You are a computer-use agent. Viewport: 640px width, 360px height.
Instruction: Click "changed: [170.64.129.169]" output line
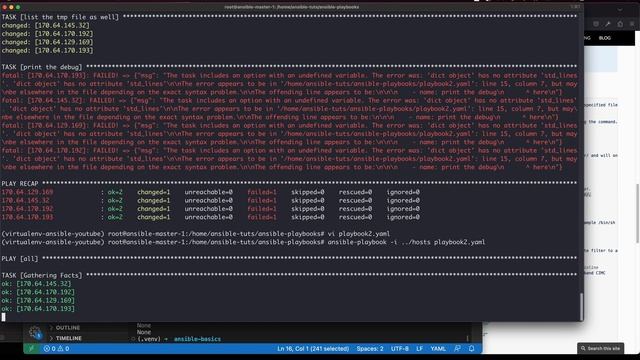click(x=47, y=42)
